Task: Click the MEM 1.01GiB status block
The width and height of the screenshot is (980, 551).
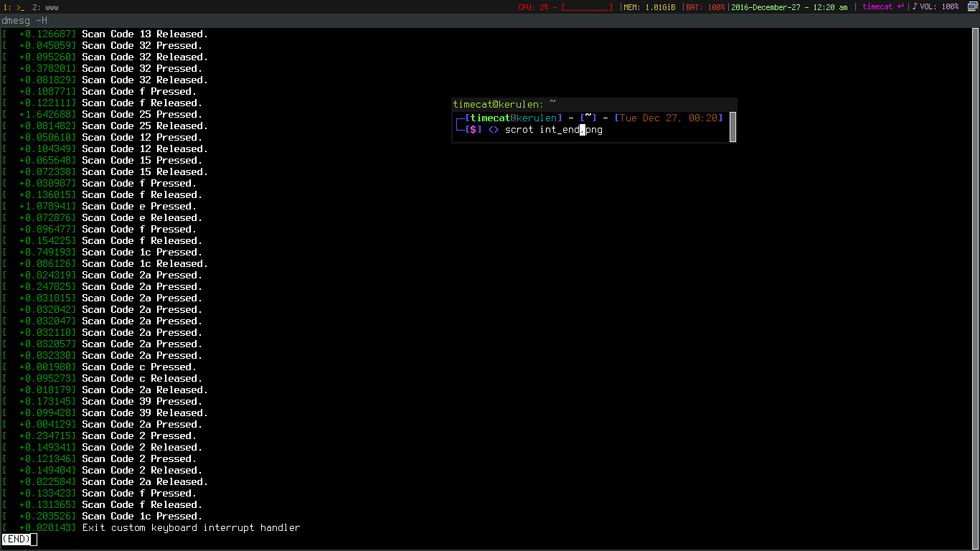Action: [x=649, y=7]
